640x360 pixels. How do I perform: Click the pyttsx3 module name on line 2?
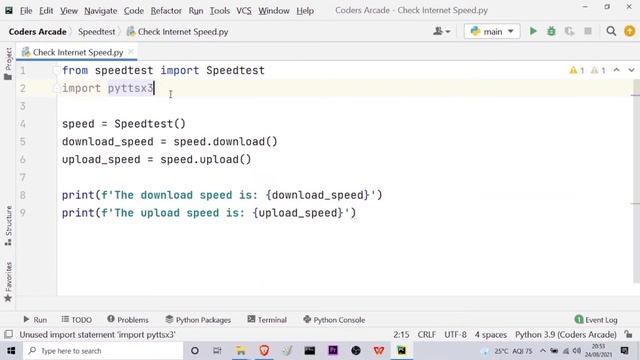point(130,88)
